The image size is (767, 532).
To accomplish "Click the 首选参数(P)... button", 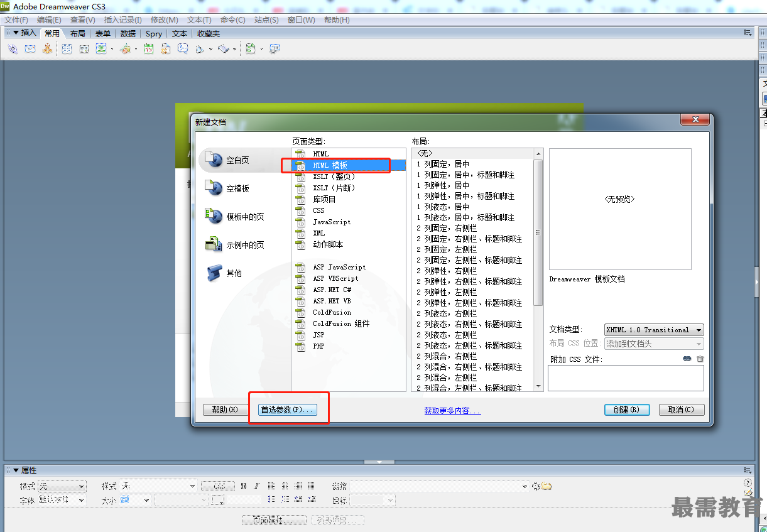I will [x=289, y=410].
